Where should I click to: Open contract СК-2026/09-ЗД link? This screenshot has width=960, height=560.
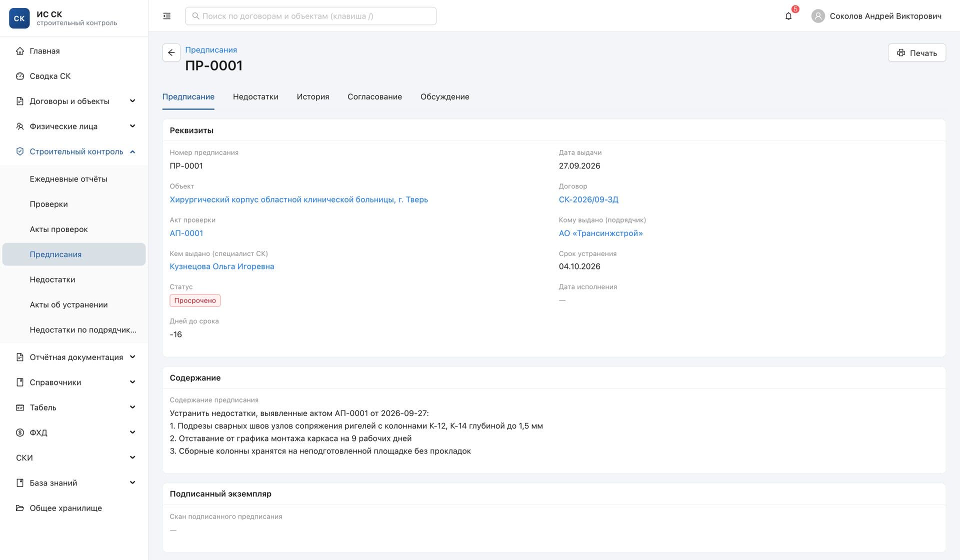(x=588, y=199)
